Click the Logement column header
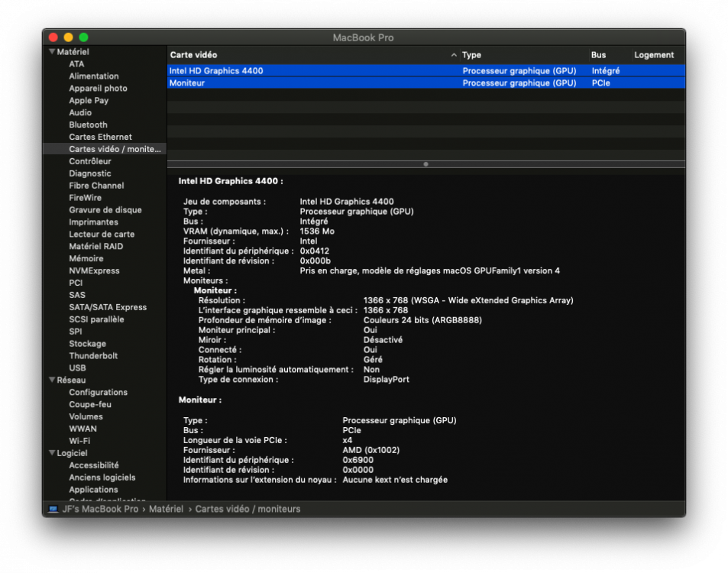This screenshot has height=573, width=728. pyautogui.click(x=654, y=55)
